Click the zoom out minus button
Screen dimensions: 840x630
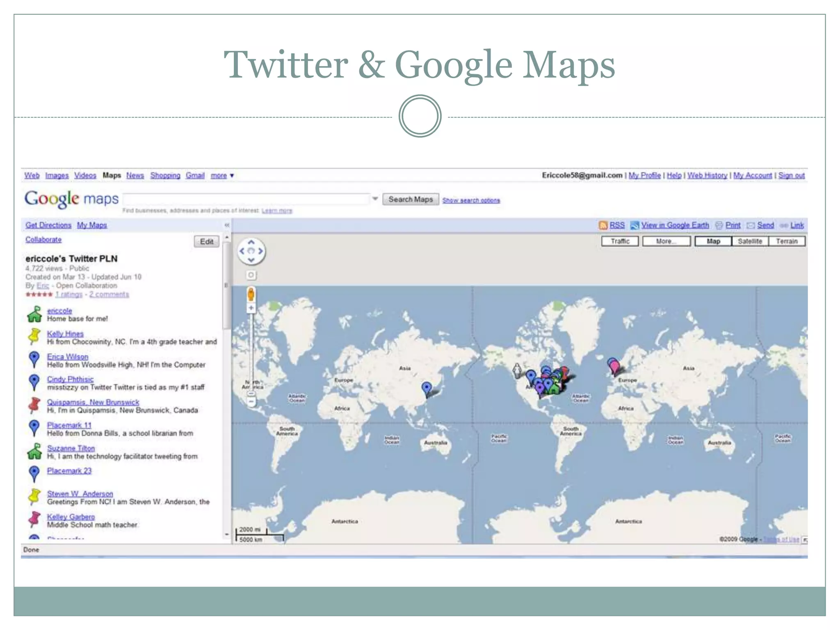tap(251, 402)
